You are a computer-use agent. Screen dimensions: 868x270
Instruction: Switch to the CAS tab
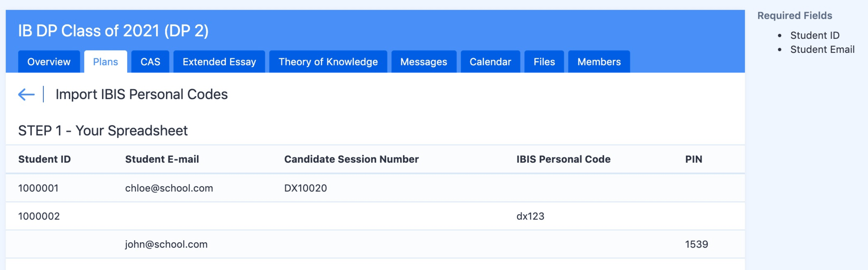(x=150, y=62)
